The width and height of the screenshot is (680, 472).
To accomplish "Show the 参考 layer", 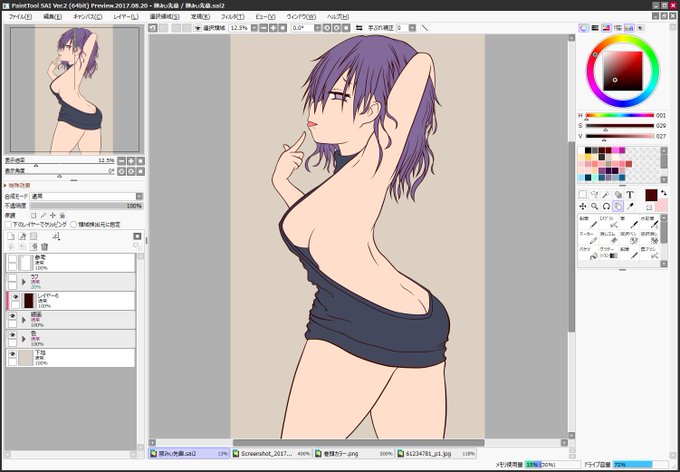I will click(13, 259).
